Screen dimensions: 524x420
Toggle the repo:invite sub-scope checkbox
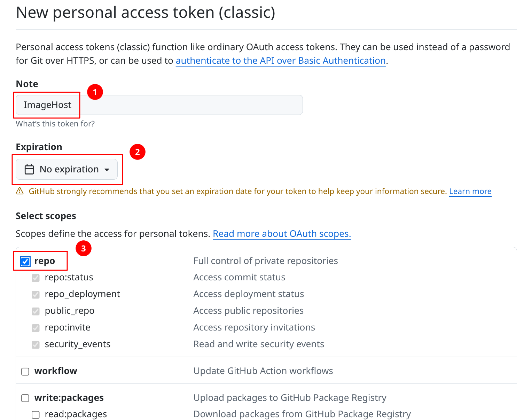(x=36, y=328)
